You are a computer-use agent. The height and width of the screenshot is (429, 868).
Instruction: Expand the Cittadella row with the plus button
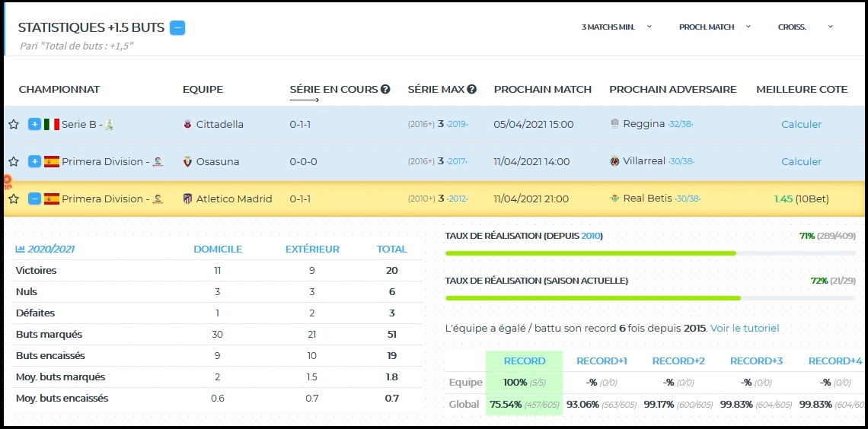pos(34,124)
